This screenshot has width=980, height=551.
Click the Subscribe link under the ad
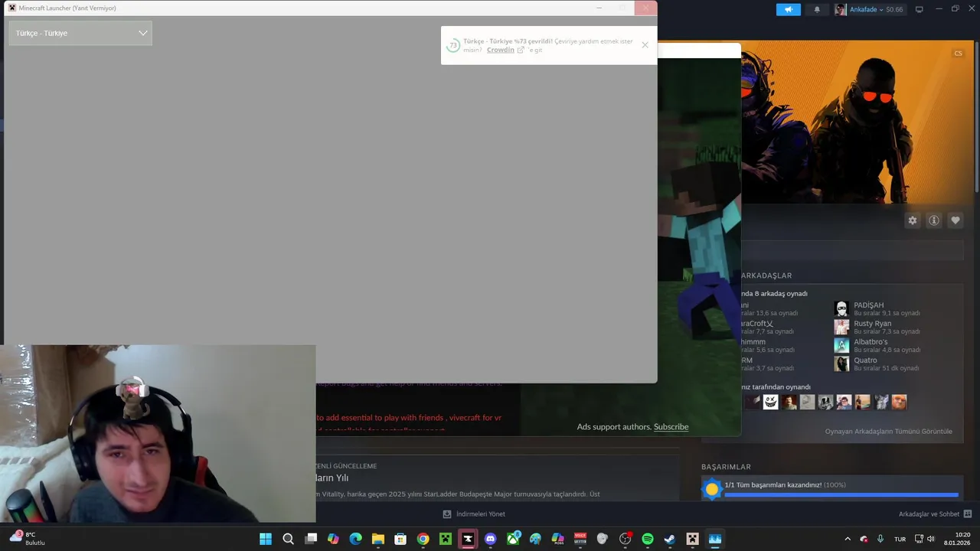click(671, 427)
